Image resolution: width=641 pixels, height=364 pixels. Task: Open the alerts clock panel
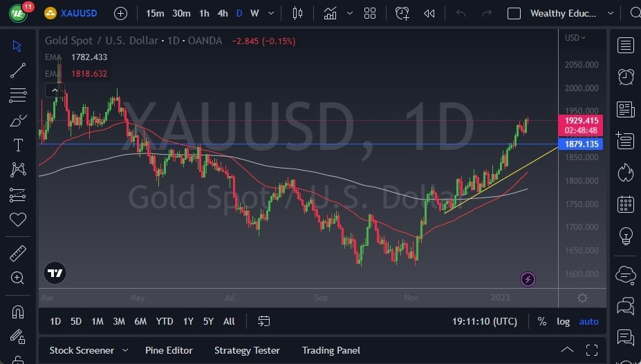pyautogui.click(x=626, y=77)
